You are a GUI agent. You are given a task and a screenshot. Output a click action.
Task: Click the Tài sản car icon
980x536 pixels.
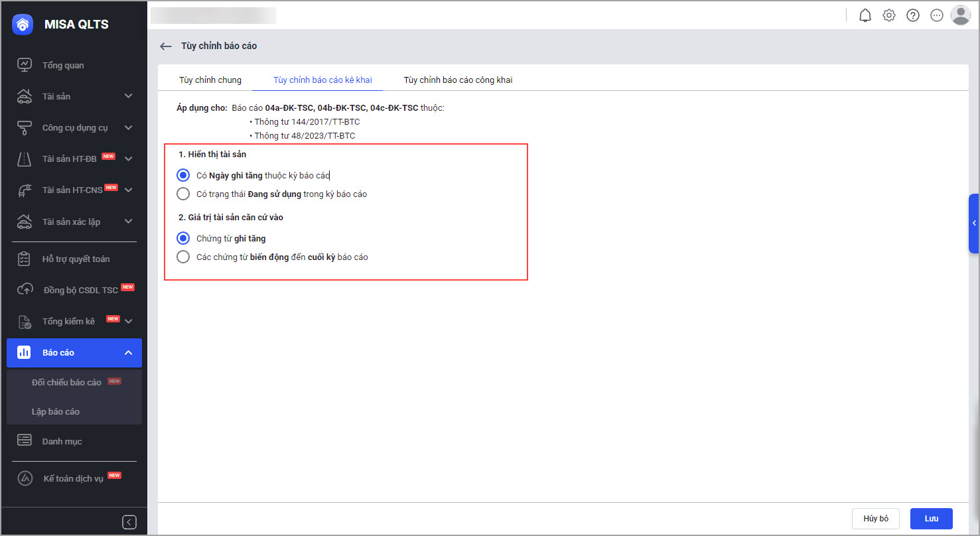click(x=24, y=96)
